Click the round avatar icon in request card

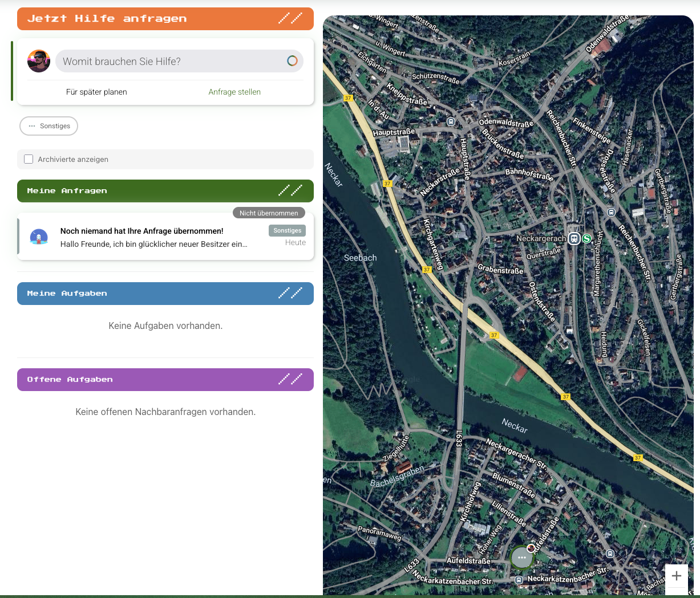tap(39, 237)
